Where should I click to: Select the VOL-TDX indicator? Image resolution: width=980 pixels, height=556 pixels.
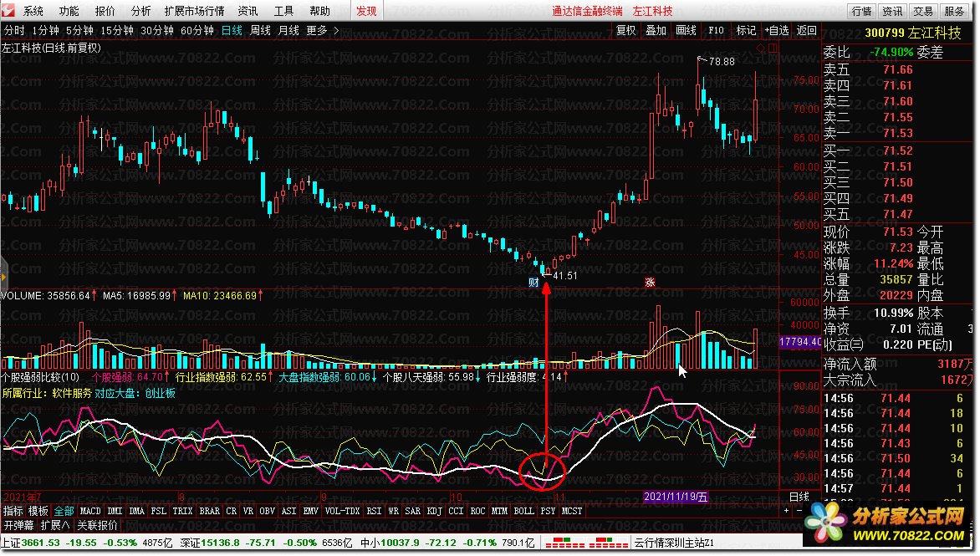point(343,511)
